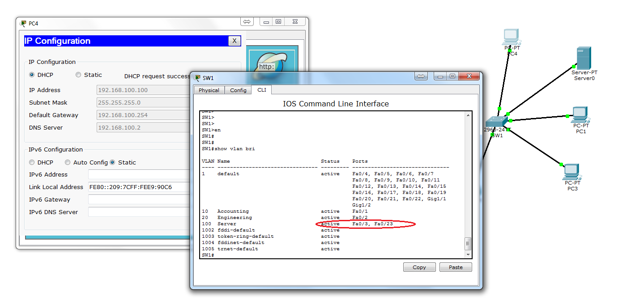Select the IPv6 DHCP radio button
Image resolution: width=644 pixels, height=299 pixels.
click(32, 162)
